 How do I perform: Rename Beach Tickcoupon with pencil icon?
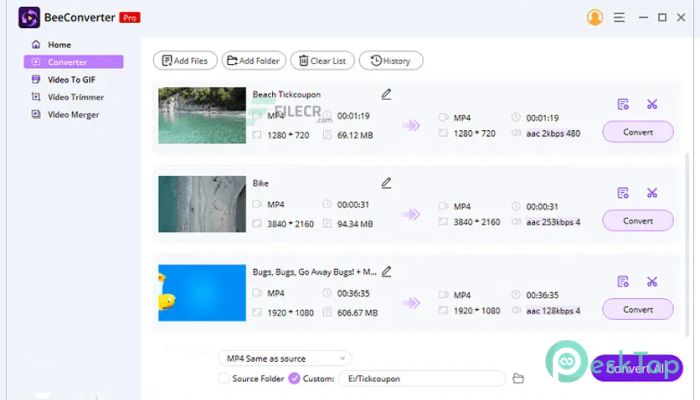click(x=386, y=94)
